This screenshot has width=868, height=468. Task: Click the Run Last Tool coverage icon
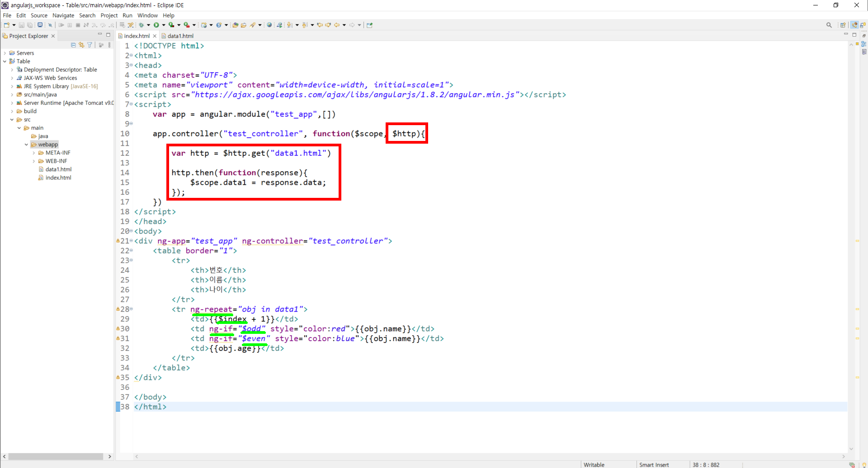171,25
